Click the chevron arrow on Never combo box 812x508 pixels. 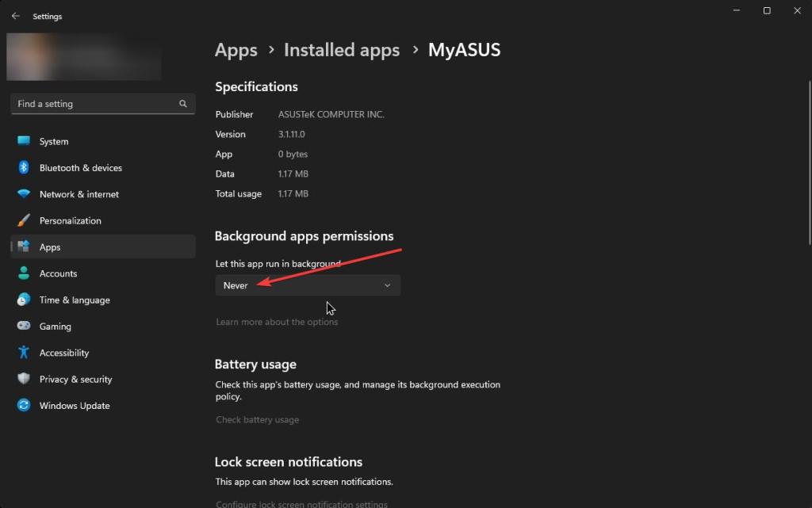[387, 285]
